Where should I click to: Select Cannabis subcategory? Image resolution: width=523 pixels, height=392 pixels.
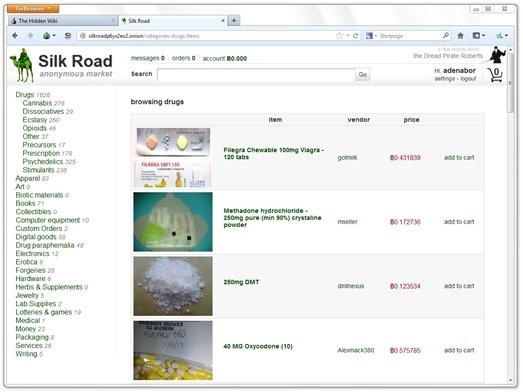coord(37,103)
